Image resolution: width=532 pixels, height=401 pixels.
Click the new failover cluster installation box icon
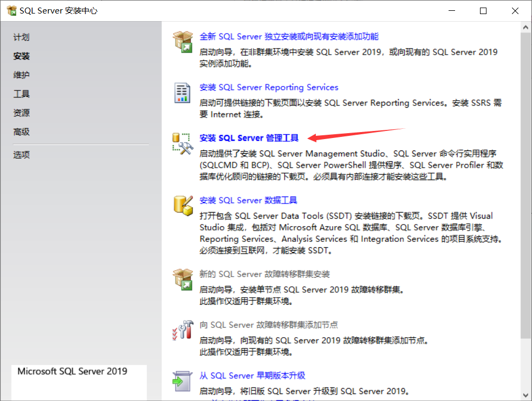pyautogui.click(x=183, y=280)
